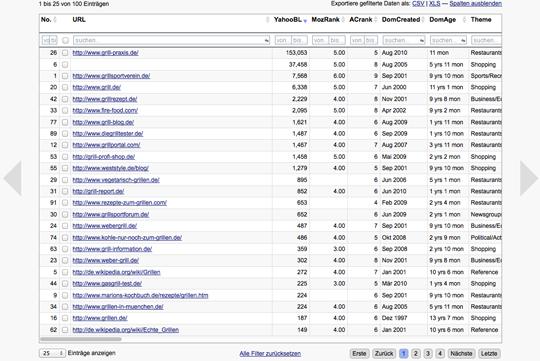540x361 pixels.
Task: Sort by ACrank column sort icon
Action: click(376, 20)
